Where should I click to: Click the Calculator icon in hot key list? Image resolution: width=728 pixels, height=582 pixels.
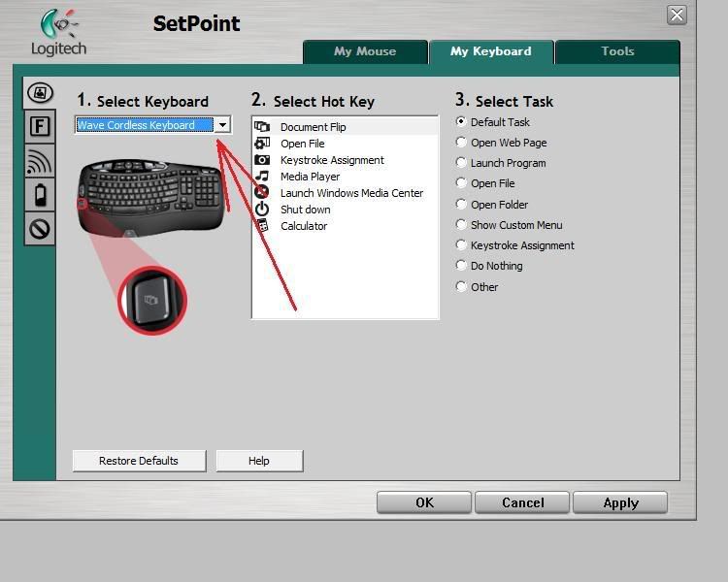262,226
